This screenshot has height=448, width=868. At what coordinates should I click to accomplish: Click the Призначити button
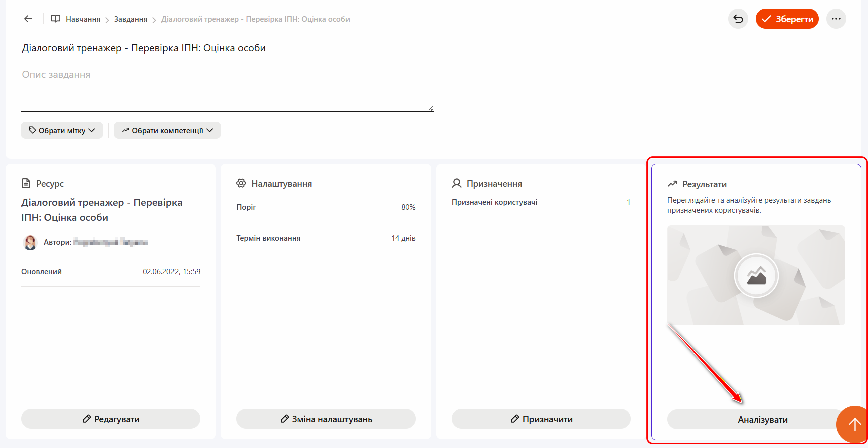pos(541,419)
